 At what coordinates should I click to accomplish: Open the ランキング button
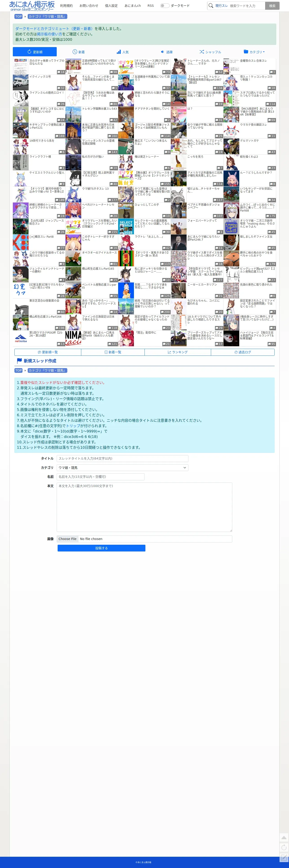click(x=178, y=352)
